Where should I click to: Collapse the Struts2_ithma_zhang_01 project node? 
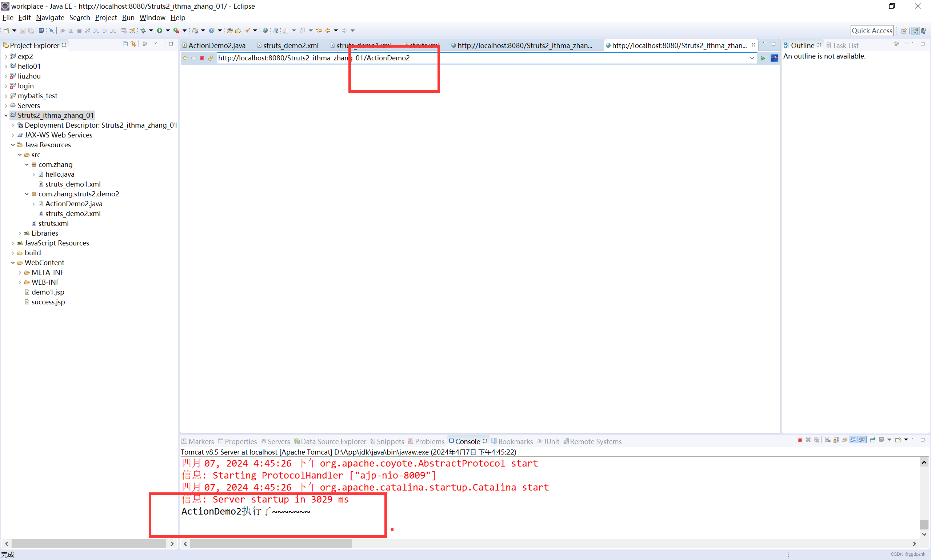(6, 116)
